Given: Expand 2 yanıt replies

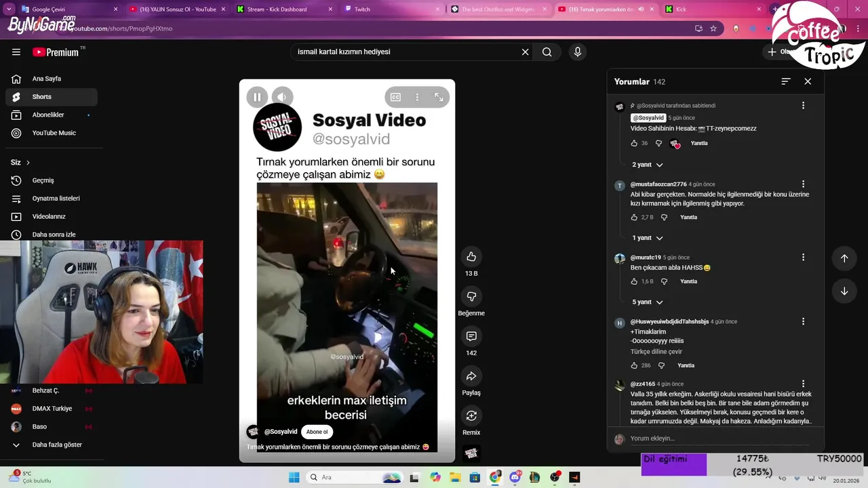Looking at the screenshot, I should (647, 165).
